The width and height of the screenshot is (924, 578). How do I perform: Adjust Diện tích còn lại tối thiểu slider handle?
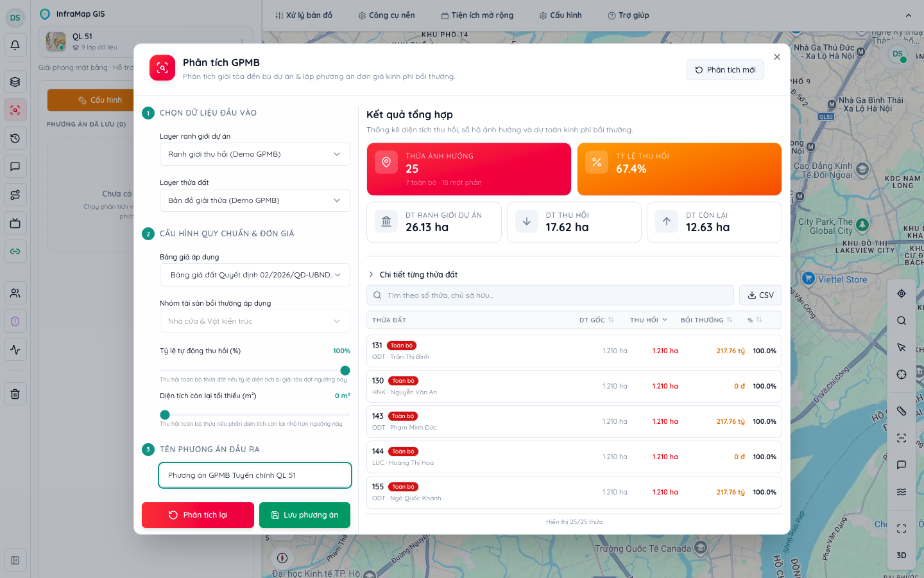(x=165, y=415)
